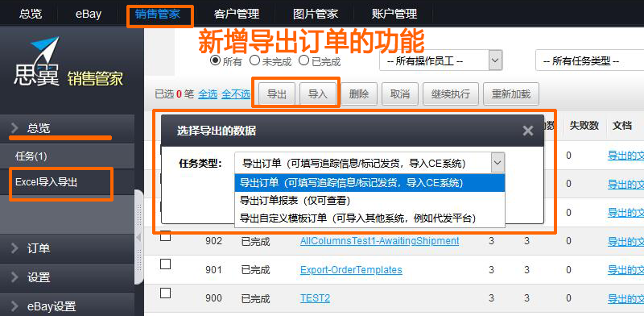Close the 选择导出的数据 dialog
This screenshot has height=316, width=644.
pyautogui.click(x=528, y=131)
